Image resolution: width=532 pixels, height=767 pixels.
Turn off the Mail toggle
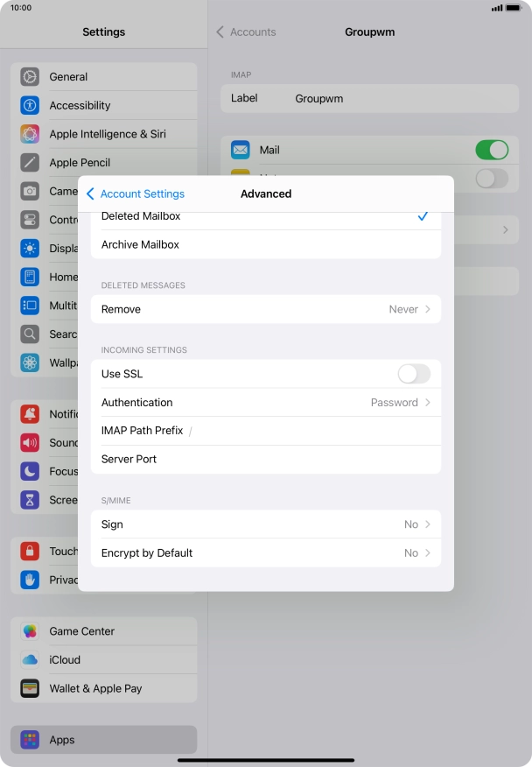coord(491,151)
